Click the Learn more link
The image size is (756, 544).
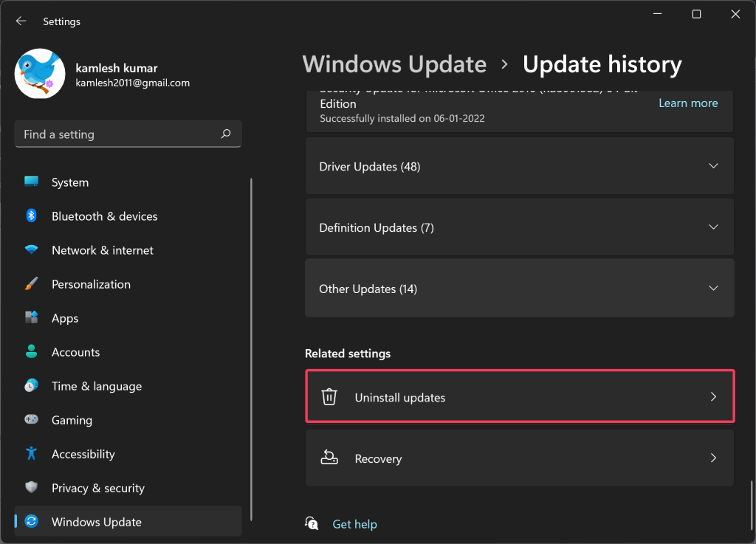click(688, 103)
